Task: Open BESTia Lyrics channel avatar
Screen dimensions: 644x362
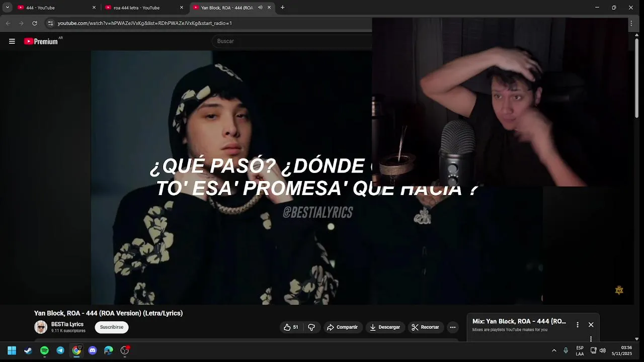Action: click(x=41, y=327)
